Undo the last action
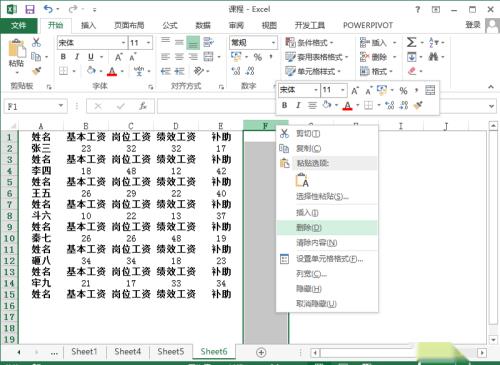 48,9
